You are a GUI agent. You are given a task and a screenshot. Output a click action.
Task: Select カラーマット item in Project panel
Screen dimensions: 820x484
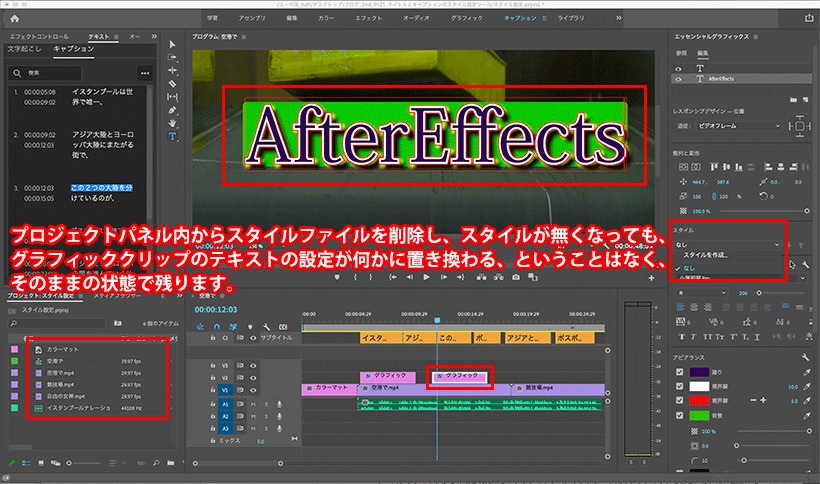[x=62, y=349]
